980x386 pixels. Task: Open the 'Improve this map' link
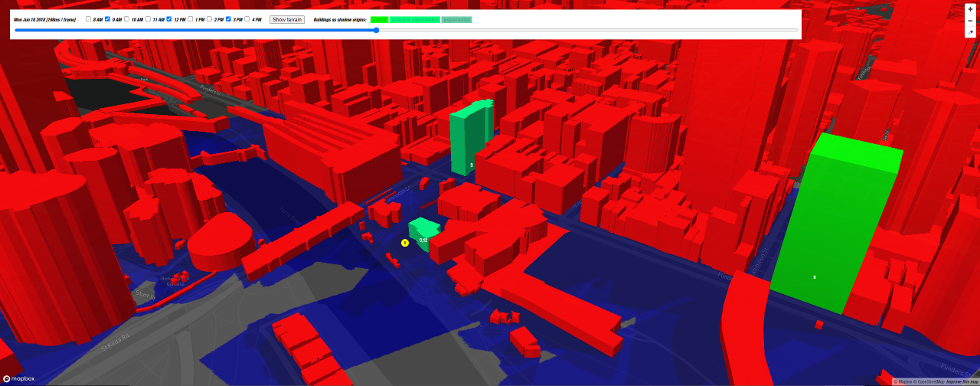click(962, 381)
